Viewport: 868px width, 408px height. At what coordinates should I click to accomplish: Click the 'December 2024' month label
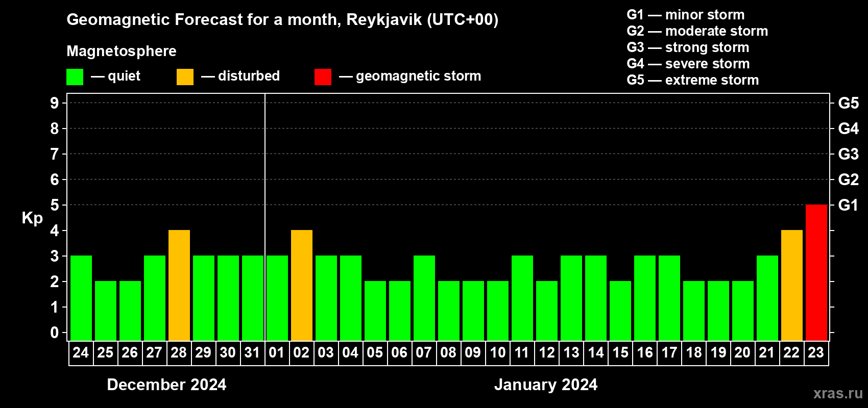tap(166, 385)
